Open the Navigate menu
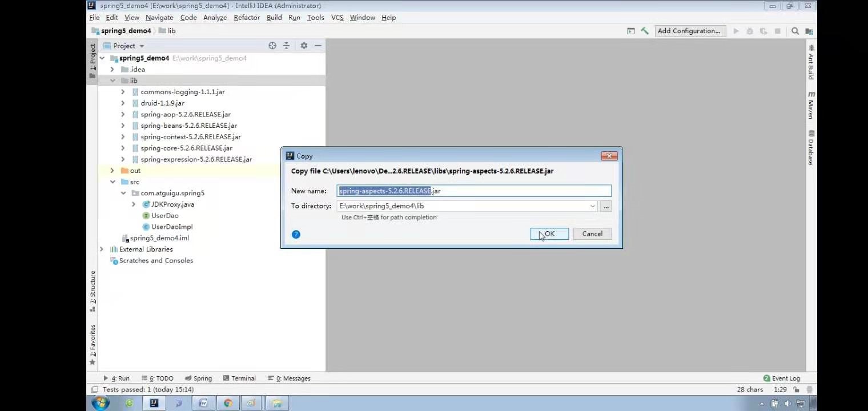Image resolution: width=868 pixels, height=411 pixels. tap(159, 18)
